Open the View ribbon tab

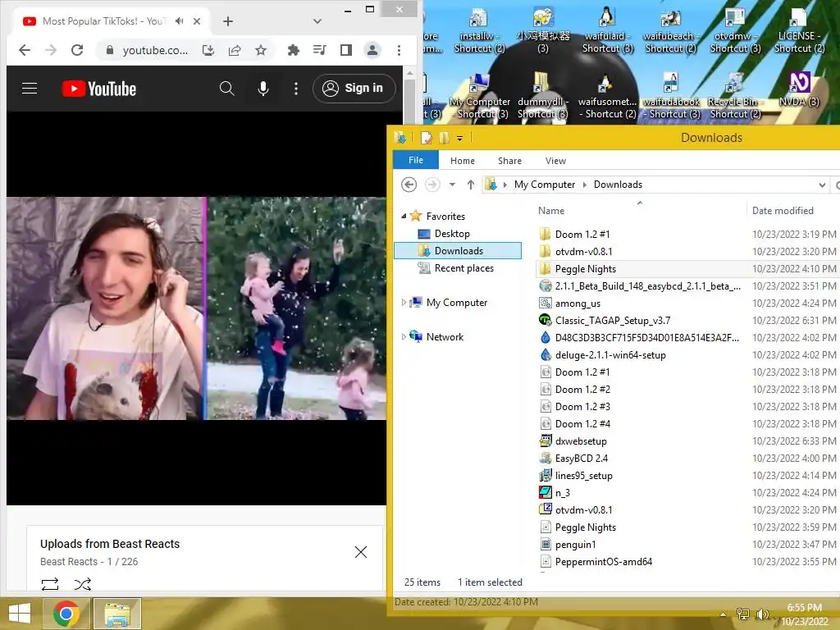coord(555,161)
